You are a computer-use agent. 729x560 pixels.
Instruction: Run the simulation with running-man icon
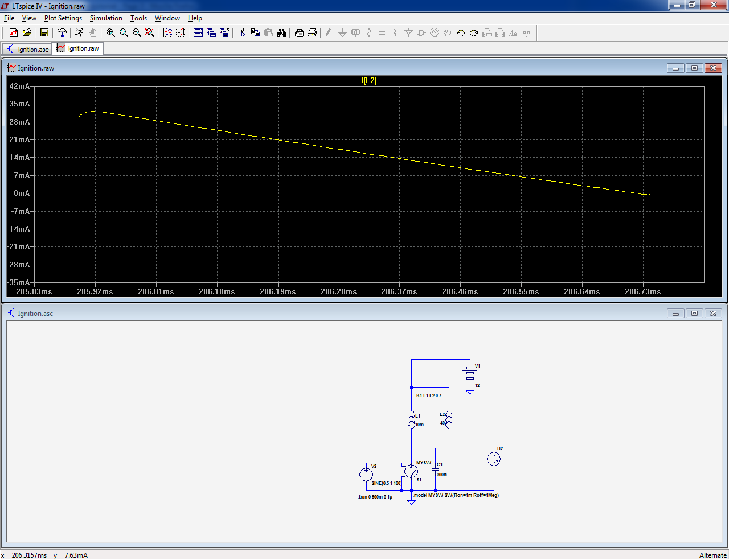tap(79, 33)
